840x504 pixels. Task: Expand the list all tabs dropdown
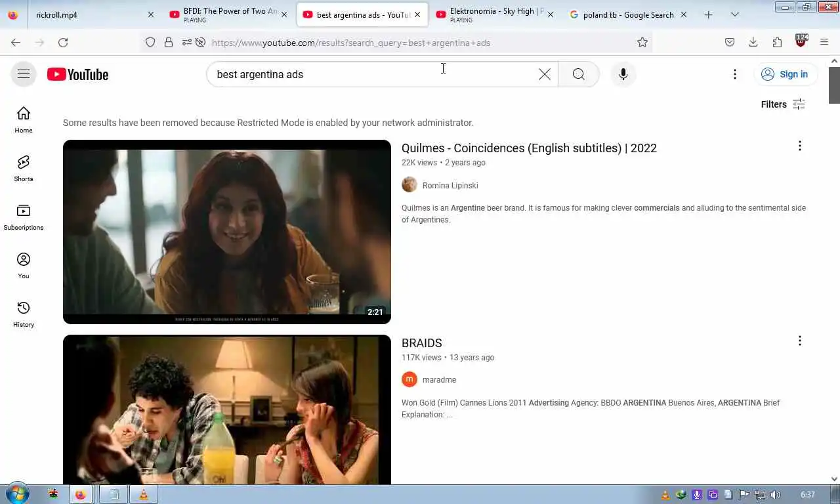tap(735, 14)
